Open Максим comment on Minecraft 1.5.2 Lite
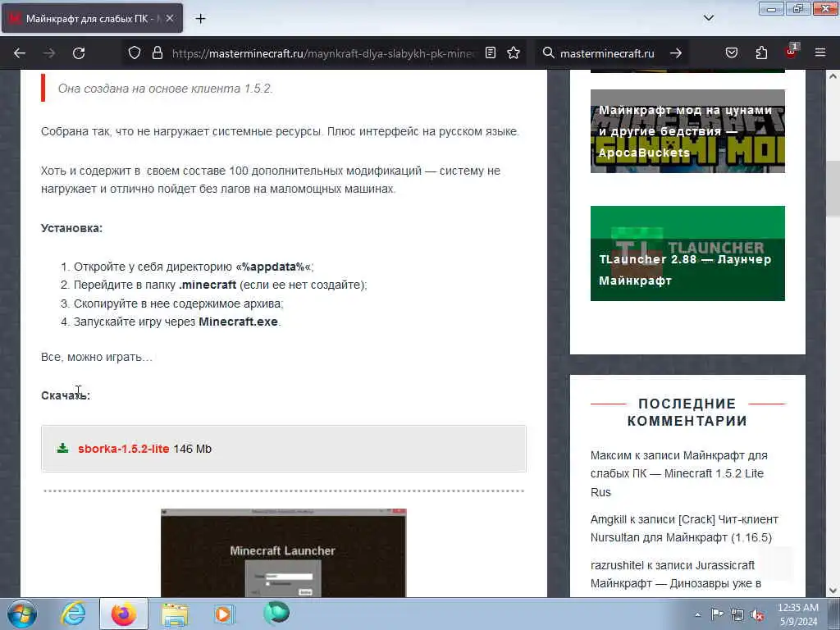This screenshot has width=840, height=630. pos(678,473)
